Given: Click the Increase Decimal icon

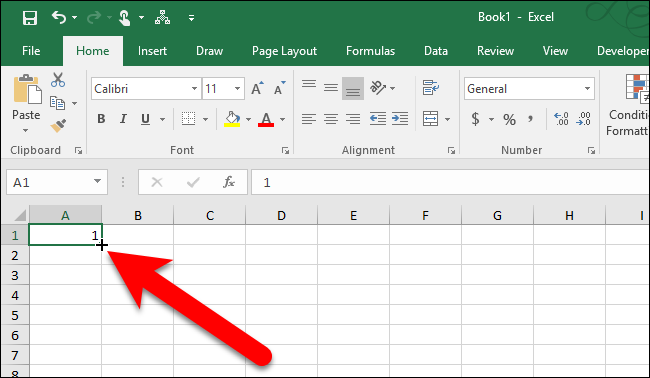Looking at the screenshot, I should 561,119.
